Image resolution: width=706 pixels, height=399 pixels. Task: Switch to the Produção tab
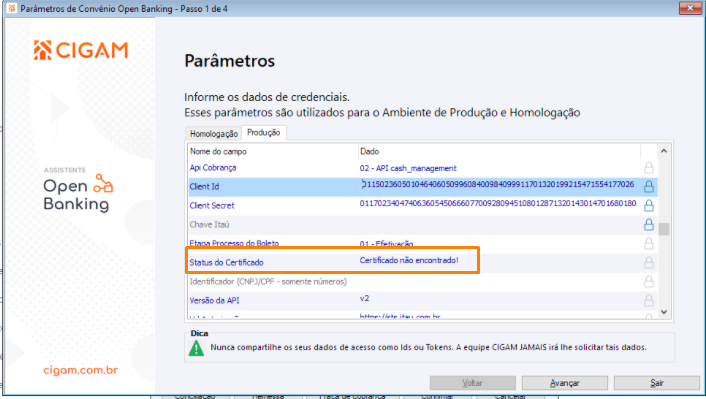pos(264,132)
